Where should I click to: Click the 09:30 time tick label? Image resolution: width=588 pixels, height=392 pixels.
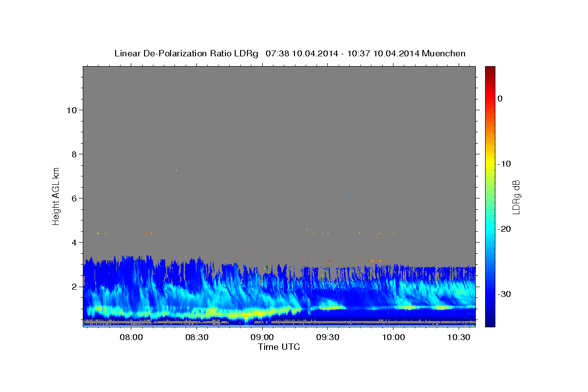[328, 337]
